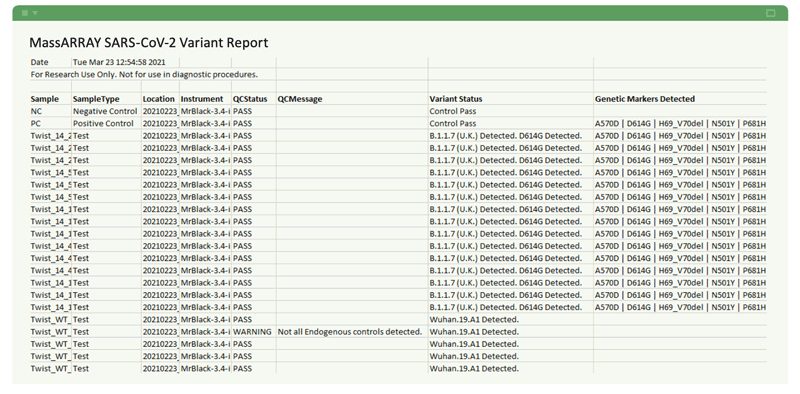Select the PC sample cell
This screenshot has width=800, height=394.
(x=36, y=124)
